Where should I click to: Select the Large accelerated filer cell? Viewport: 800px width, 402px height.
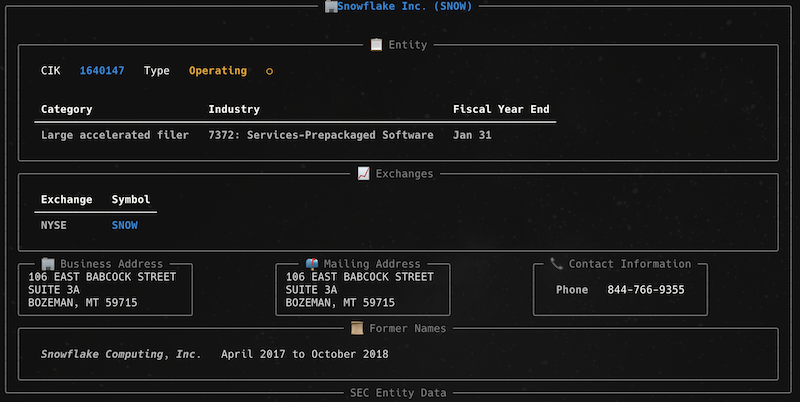(115, 135)
